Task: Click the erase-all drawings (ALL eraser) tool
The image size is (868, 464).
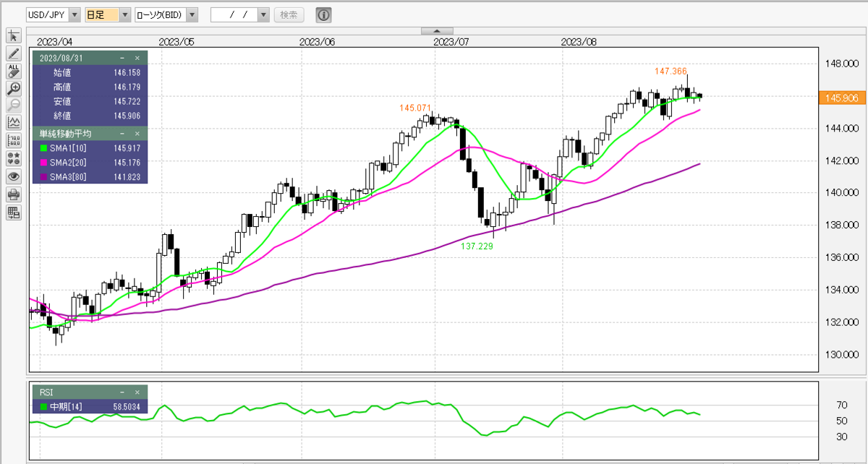Action: 14,71
